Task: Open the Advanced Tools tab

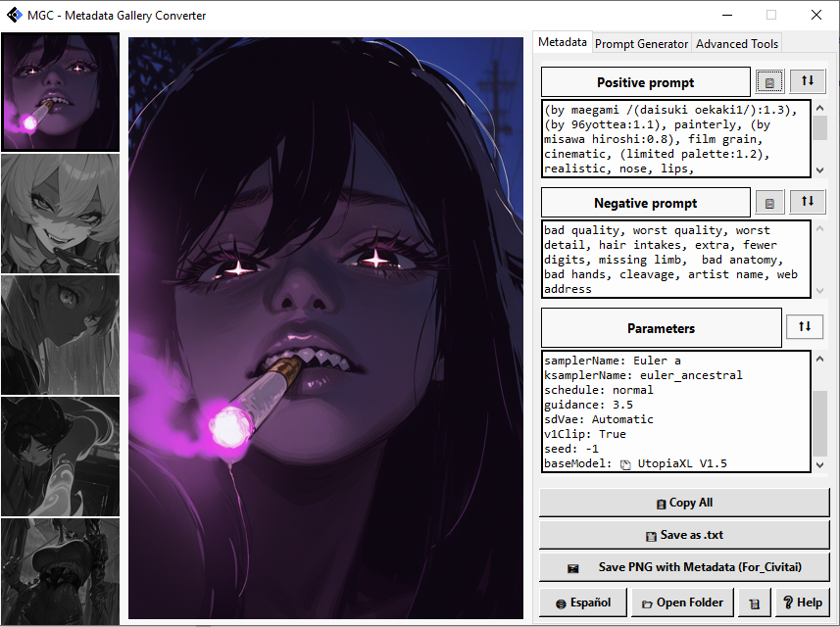Action: tap(737, 44)
